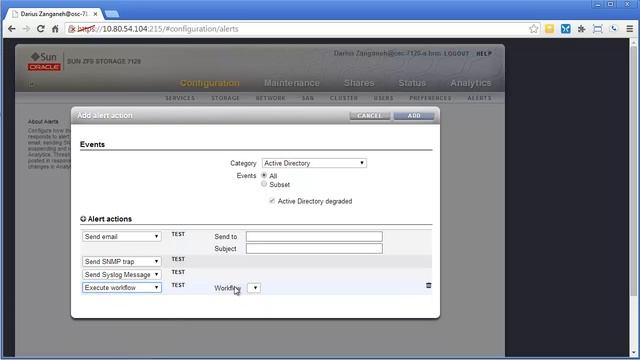The height and width of the screenshot is (360, 640).
Task: Open the Services submenu
Action: (180, 98)
